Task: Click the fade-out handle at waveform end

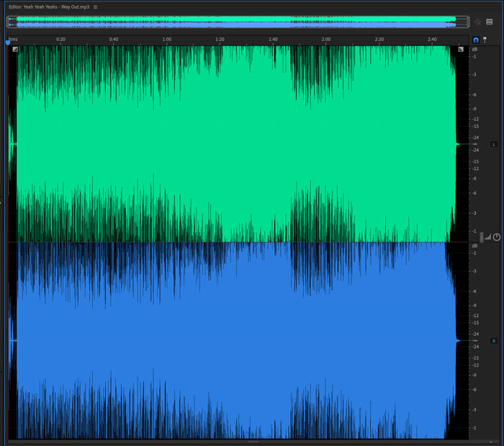Action: click(x=461, y=49)
